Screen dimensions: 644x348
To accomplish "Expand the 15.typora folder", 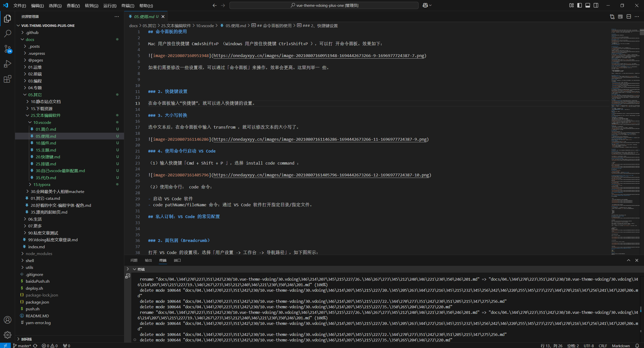I will 69,184.
